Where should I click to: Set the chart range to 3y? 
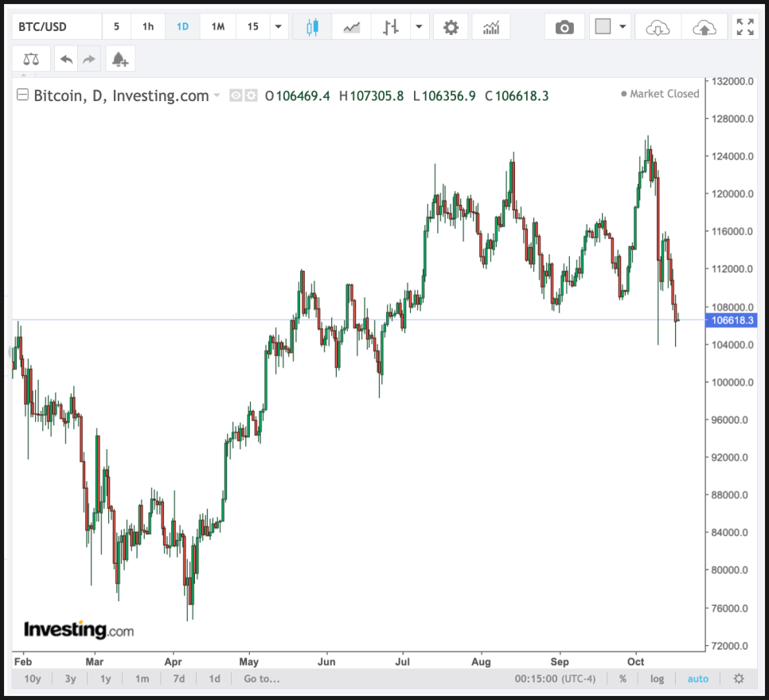tap(70, 678)
